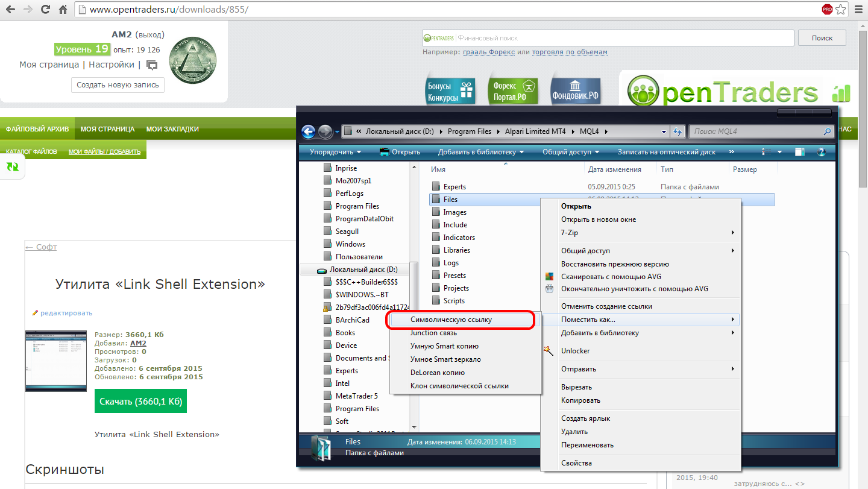Click the Записать на оптический диск button
The width and height of the screenshot is (868, 489).
click(667, 152)
